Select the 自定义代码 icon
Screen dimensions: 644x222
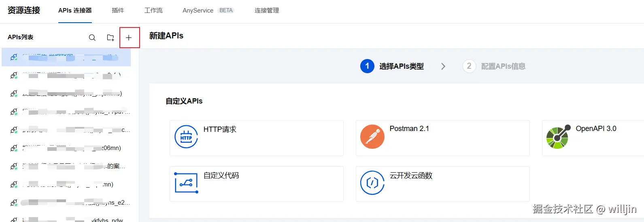coord(186,183)
